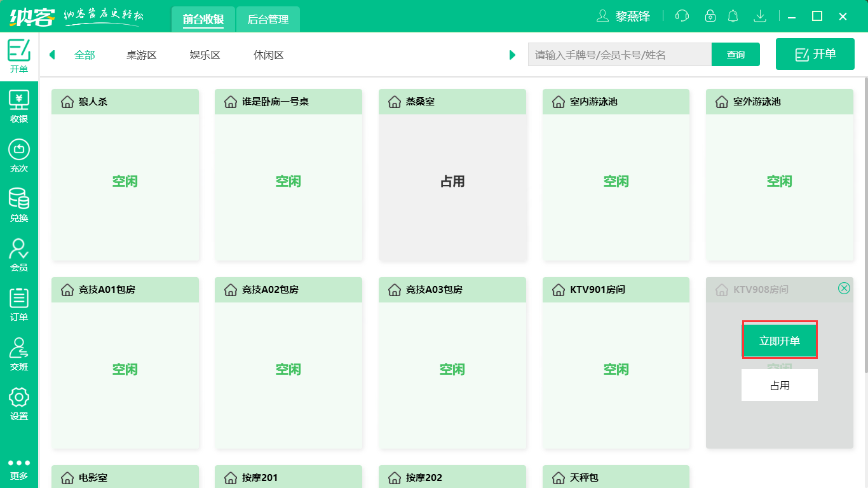Click the left arrow beside 全部

pyautogui.click(x=52, y=55)
